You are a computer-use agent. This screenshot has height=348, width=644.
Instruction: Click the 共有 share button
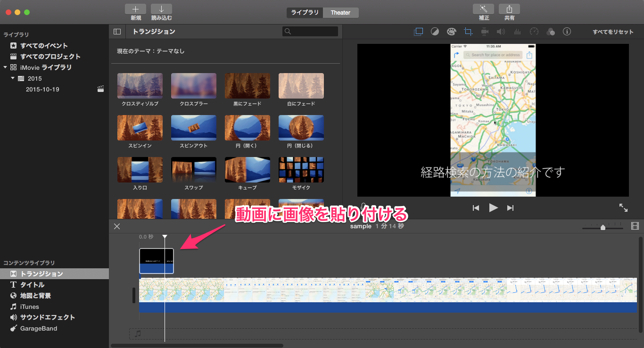click(x=509, y=9)
